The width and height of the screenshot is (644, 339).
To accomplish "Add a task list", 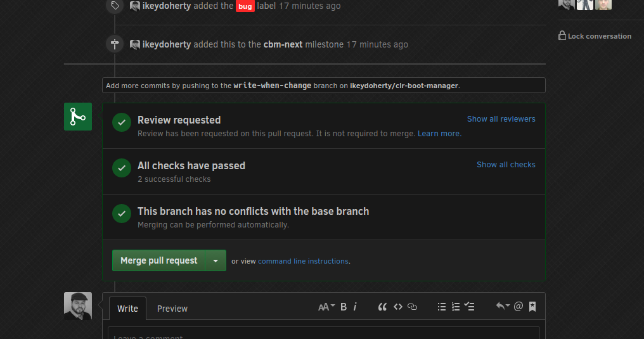I will click(x=469, y=306).
